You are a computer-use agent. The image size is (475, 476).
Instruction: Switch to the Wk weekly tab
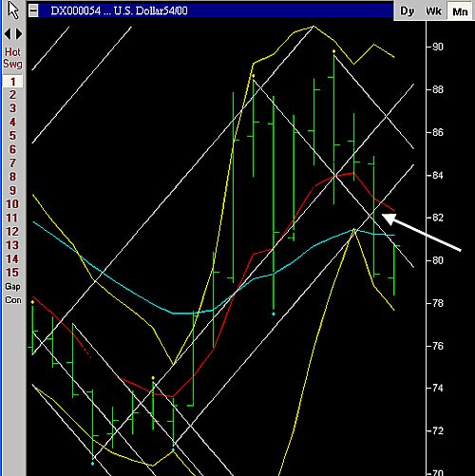[x=433, y=11]
